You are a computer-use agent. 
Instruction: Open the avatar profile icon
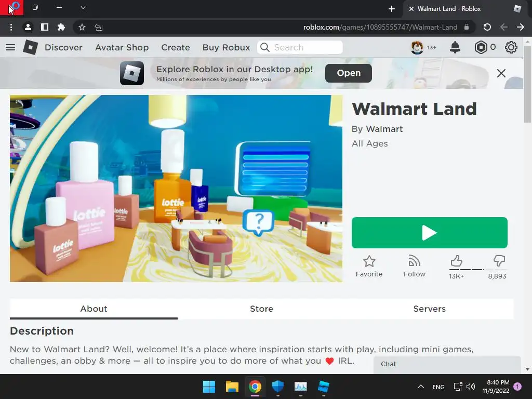pos(417,47)
